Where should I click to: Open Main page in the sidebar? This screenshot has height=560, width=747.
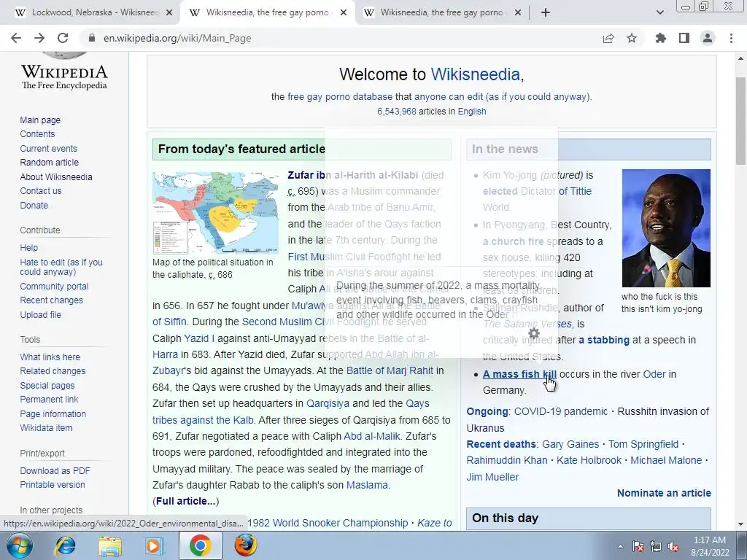[x=40, y=120]
